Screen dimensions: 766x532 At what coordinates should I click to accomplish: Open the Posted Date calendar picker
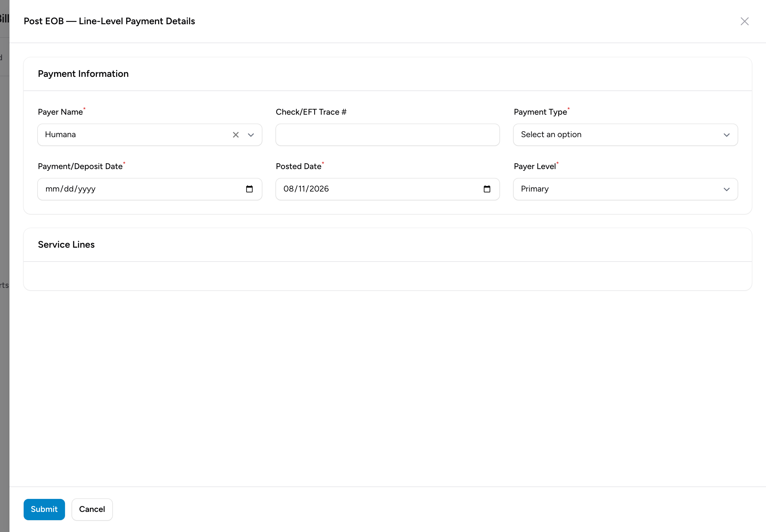click(x=487, y=189)
